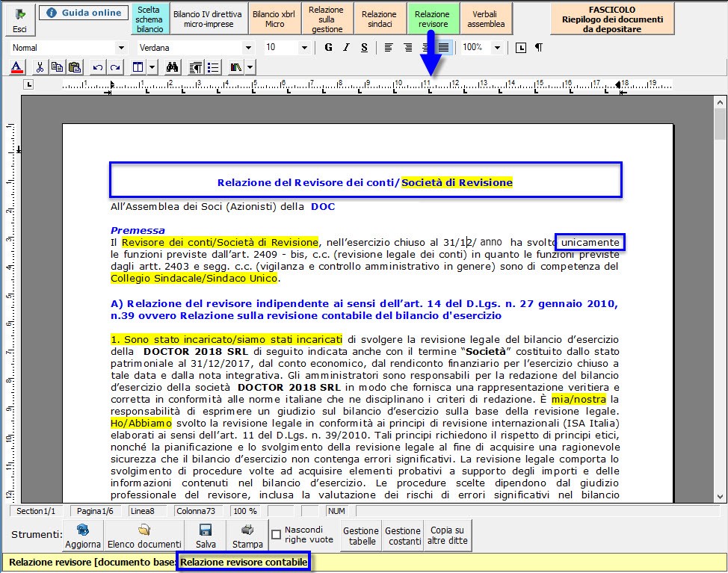Expand the arrow beside the table icon

point(152,67)
